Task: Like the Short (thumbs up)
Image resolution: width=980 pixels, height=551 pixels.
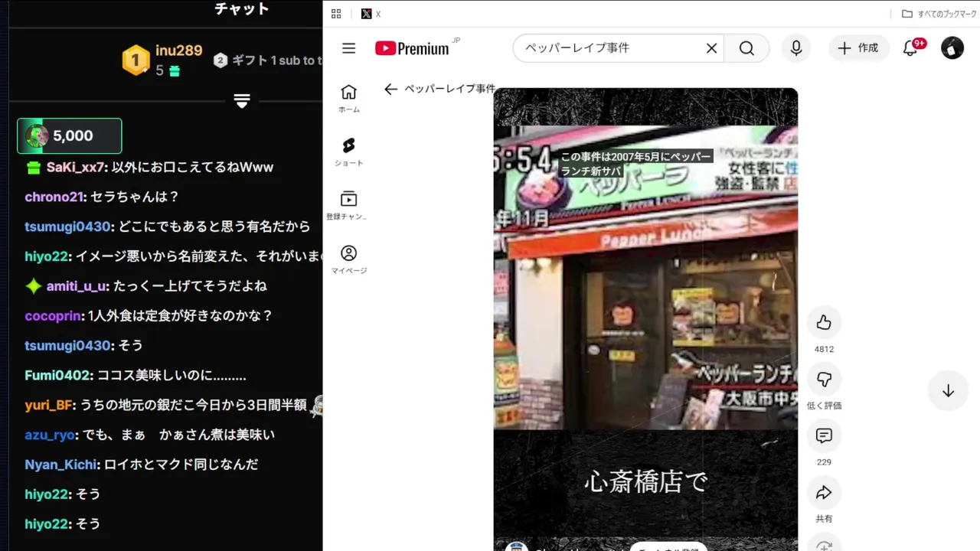Action: coord(824,323)
